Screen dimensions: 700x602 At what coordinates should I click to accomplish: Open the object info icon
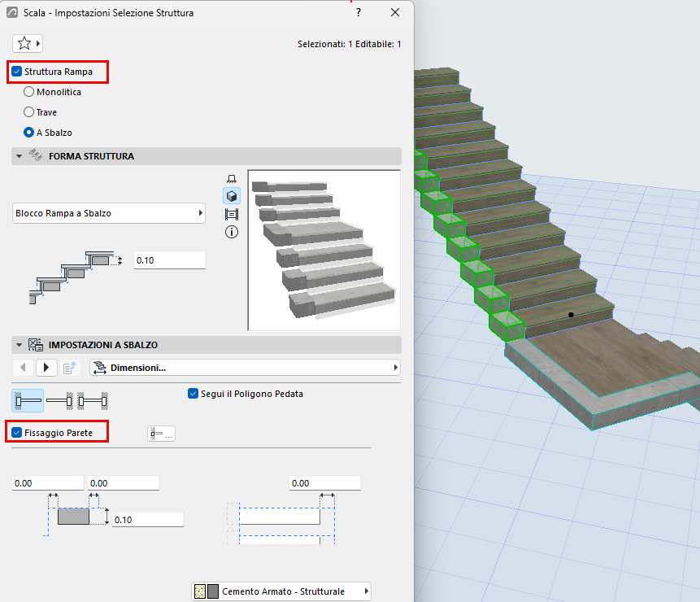(x=231, y=232)
